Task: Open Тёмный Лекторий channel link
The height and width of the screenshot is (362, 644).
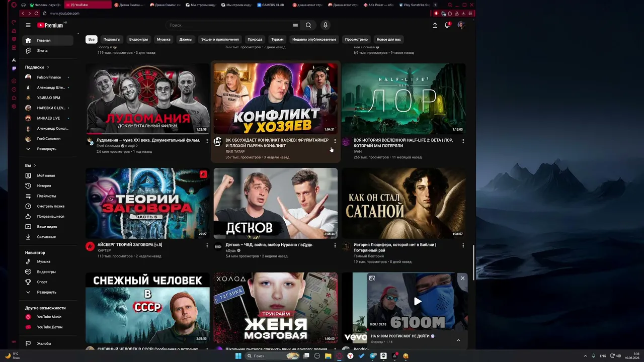Action: pyautogui.click(x=369, y=256)
